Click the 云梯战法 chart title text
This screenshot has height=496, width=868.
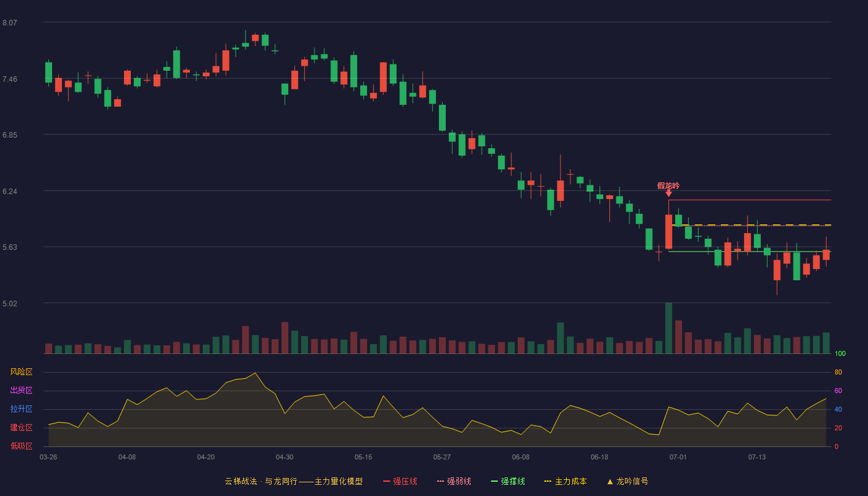(241, 481)
